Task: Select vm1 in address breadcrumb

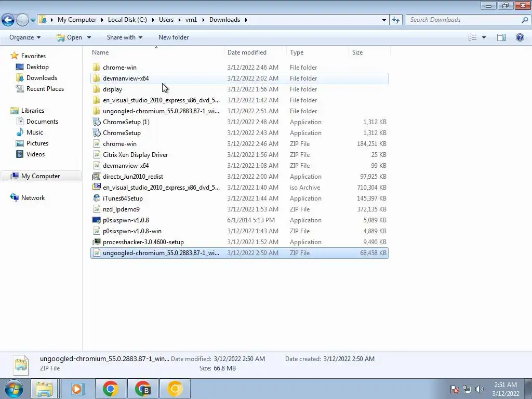Action: point(191,20)
